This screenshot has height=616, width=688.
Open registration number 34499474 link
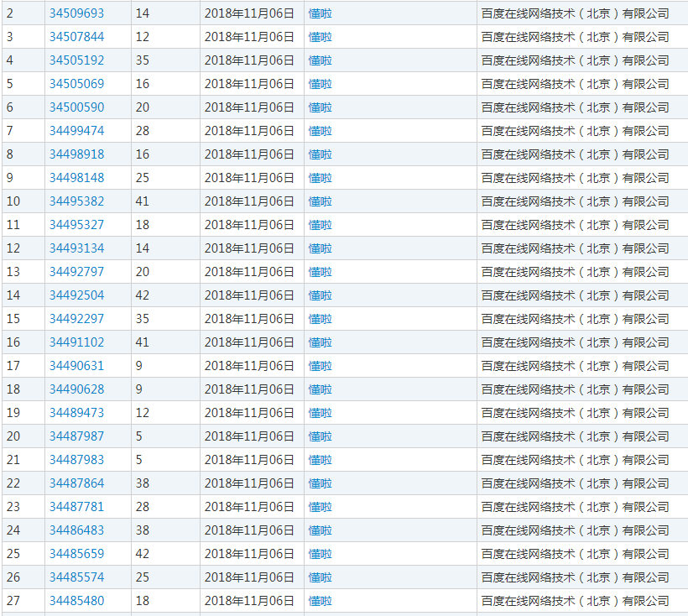point(77,131)
